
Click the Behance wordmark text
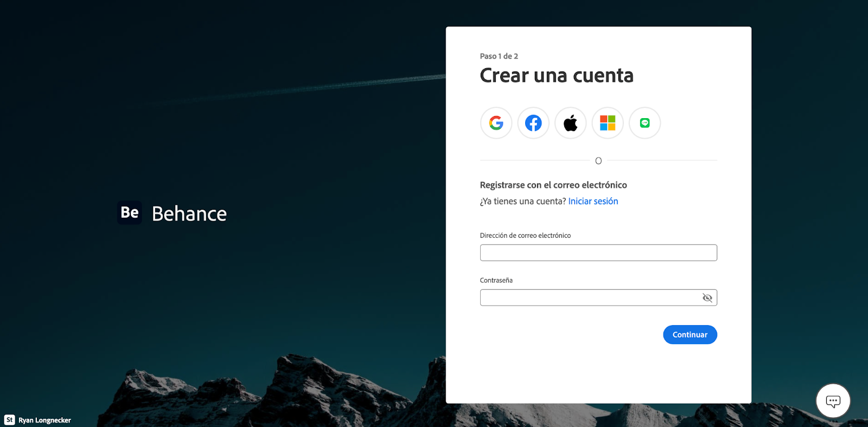coord(189,214)
